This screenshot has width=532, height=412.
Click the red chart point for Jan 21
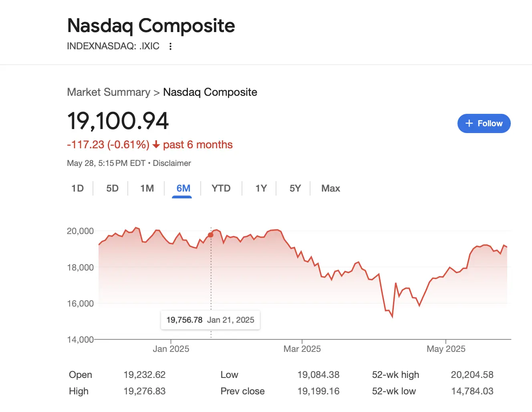pos(211,235)
